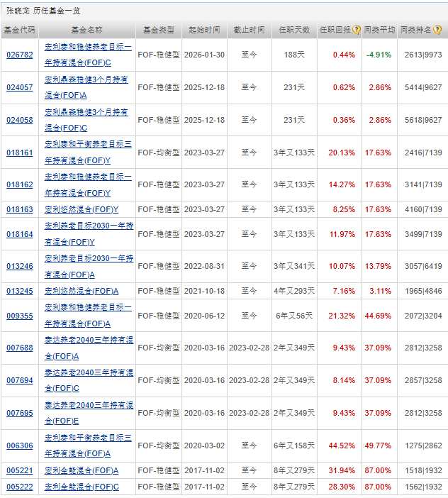Open fund code 018162 link

tap(20, 184)
